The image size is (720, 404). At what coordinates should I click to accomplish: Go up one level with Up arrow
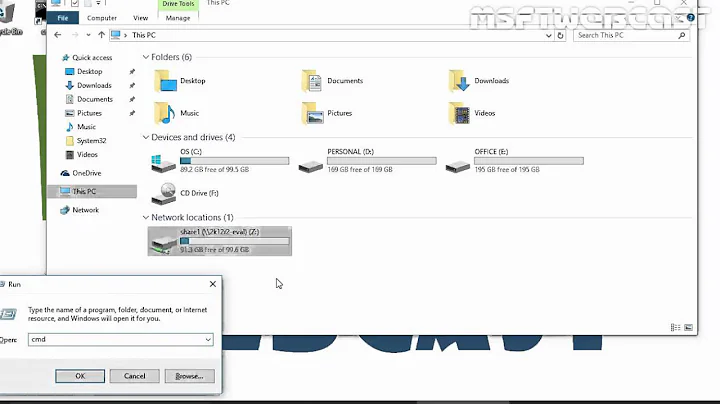coord(101,35)
